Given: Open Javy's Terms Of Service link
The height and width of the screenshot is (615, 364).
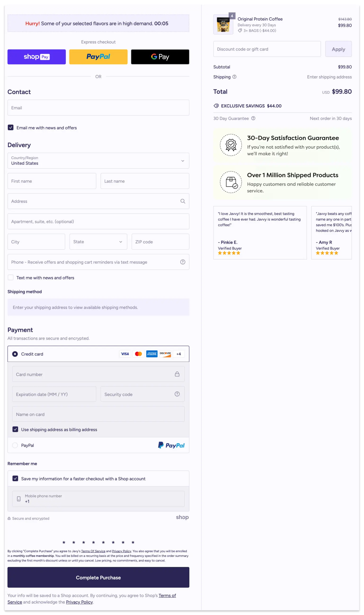Looking at the screenshot, I should [93, 551].
